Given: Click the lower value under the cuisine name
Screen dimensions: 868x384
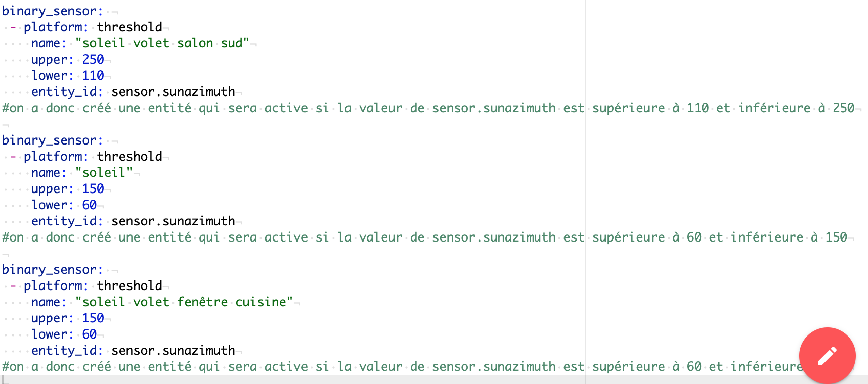Looking at the screenshot, I should pyautogui.click(x=90, y=334).
